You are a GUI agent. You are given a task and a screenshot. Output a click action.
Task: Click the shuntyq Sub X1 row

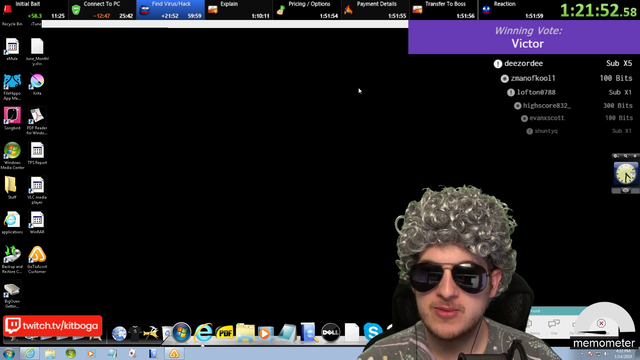579,131
